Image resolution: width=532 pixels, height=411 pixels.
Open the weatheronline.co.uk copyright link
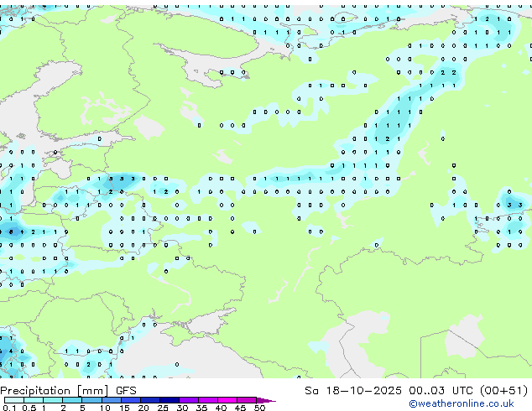[x=461, y=403]
